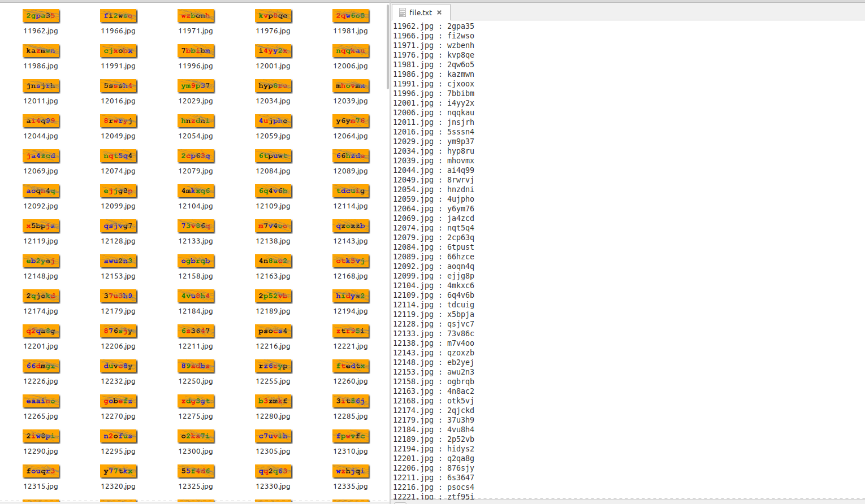Click the file manager vertical scrollbar handle
The height and width of the screenshot is (504, 865).
(387, 47)
